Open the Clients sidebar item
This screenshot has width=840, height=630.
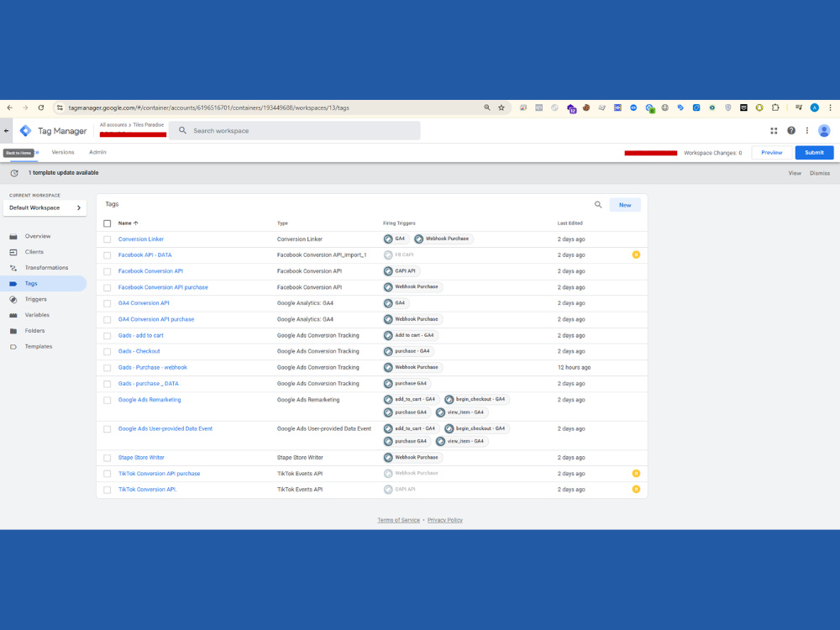(x=34, y=252)
